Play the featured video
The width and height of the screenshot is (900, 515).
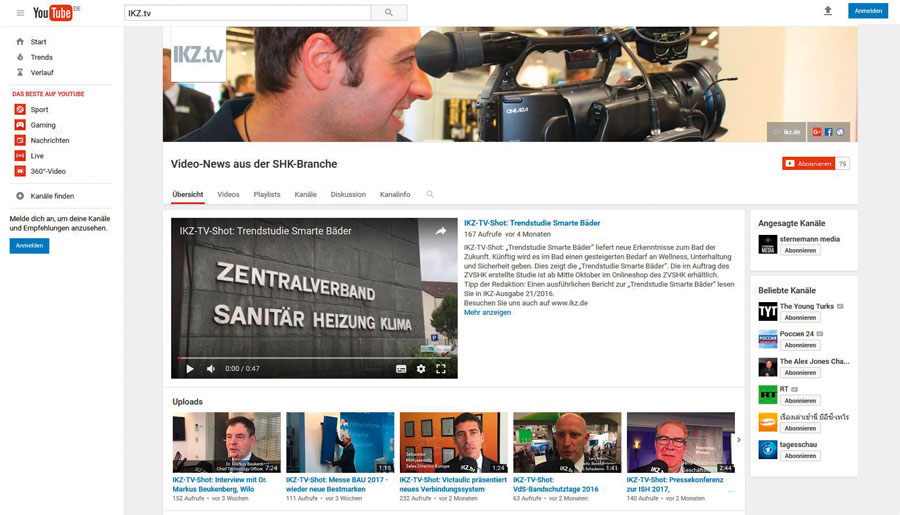190,369
